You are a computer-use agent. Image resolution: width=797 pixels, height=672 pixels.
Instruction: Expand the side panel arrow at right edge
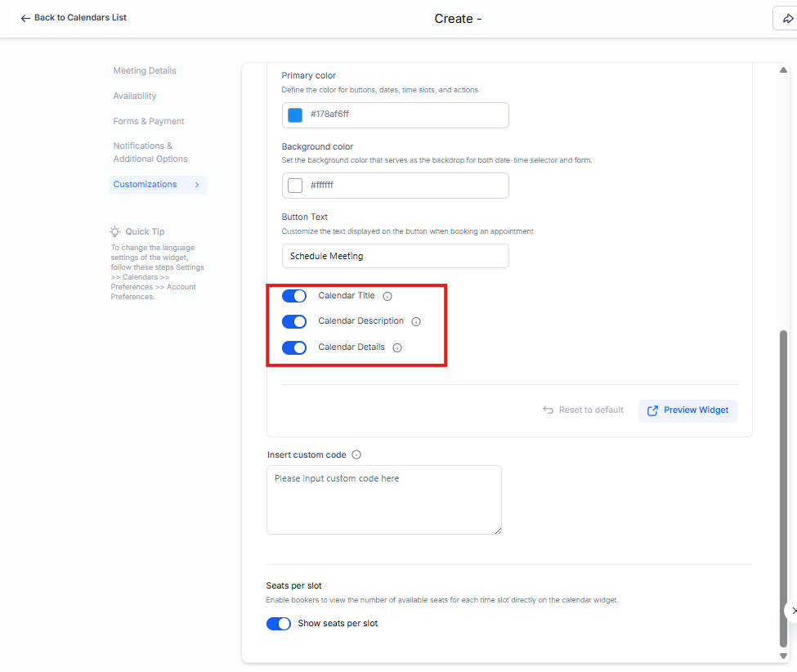click(x=792, y=611)
